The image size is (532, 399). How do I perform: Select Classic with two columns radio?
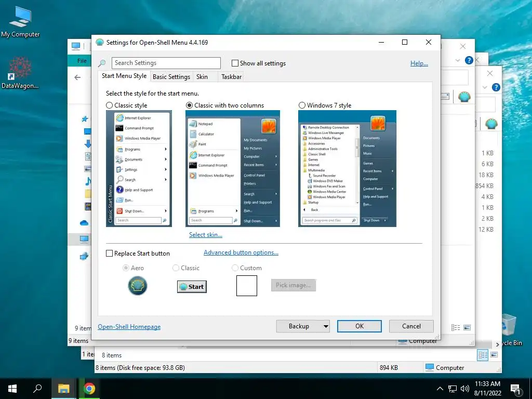pos(189,105)
